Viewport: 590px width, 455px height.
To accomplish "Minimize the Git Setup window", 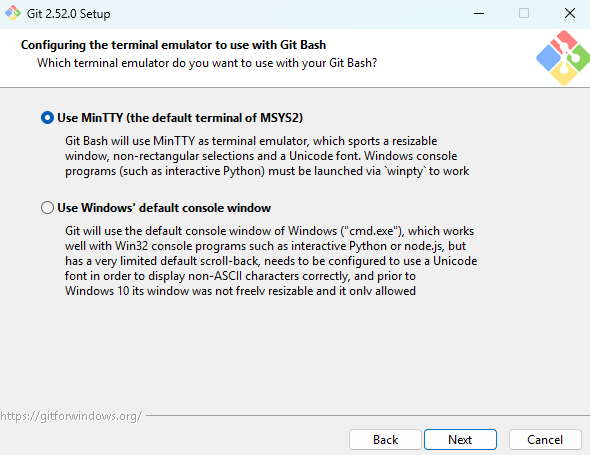I will pos(479,14).
